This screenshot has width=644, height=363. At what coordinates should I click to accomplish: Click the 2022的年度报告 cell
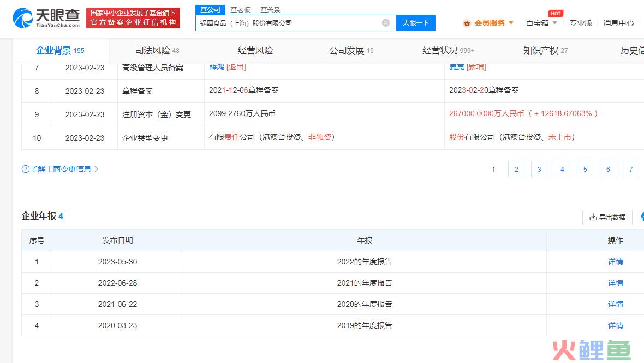point(365,262)
